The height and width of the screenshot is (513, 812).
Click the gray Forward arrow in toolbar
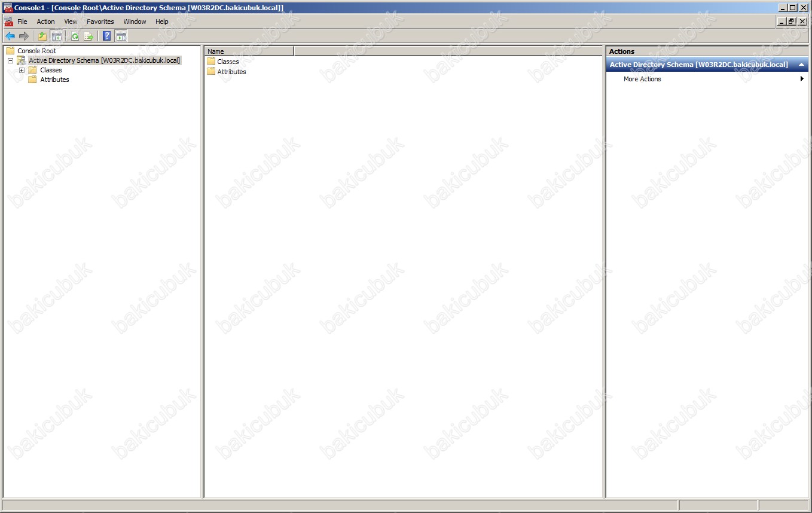(24, 36)
